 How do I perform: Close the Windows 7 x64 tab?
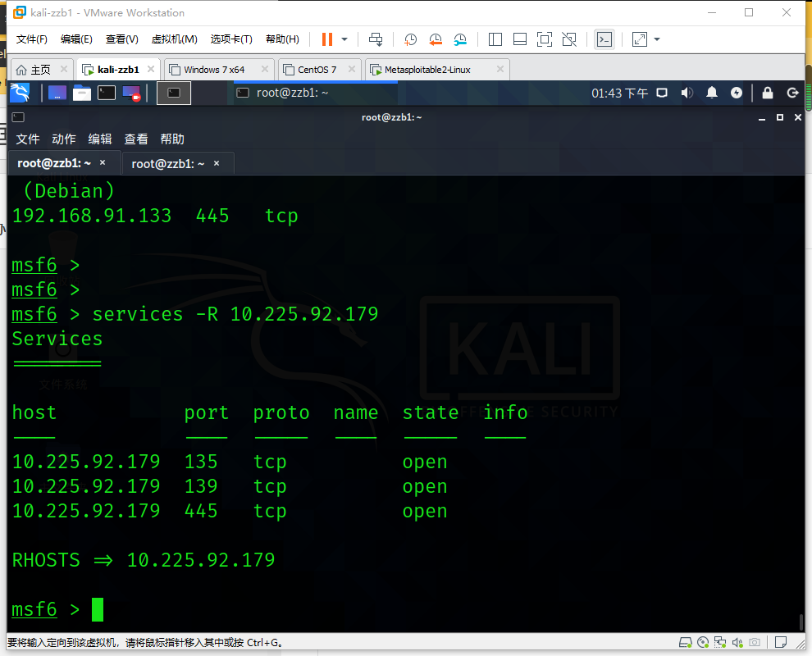point(265,69)
